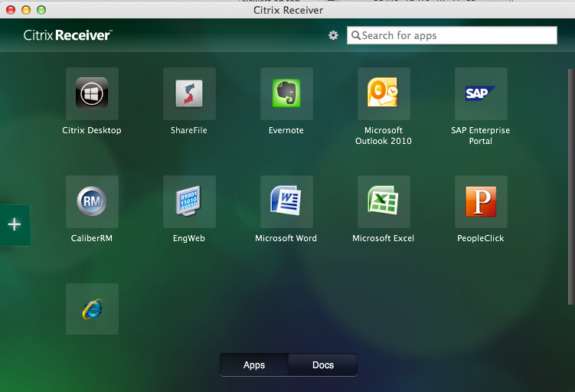The width and height of the screenshot is (575, 392).
Task: Click the Citrix Receiver logo
Action: [67, 35]
